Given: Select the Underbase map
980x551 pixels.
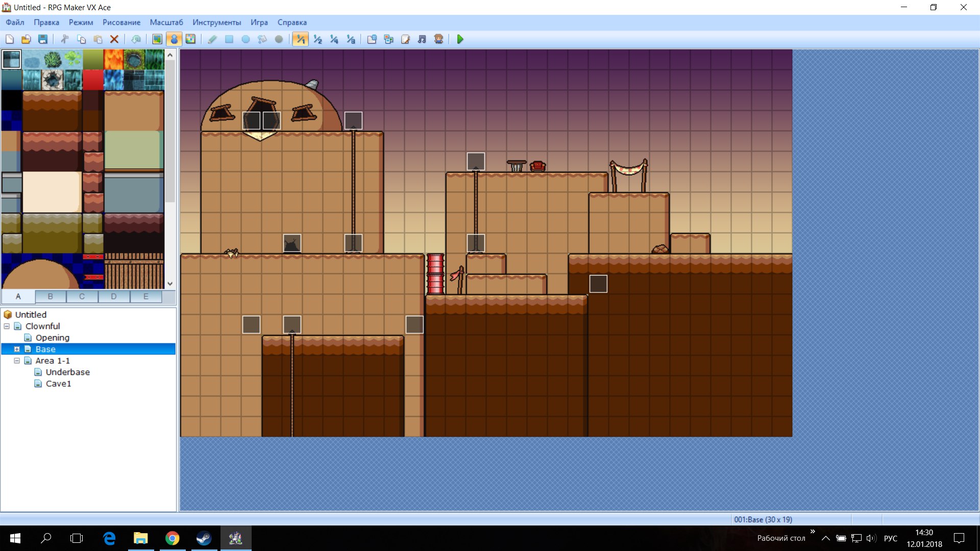Looking at the screenshot, I should point(68,372).
